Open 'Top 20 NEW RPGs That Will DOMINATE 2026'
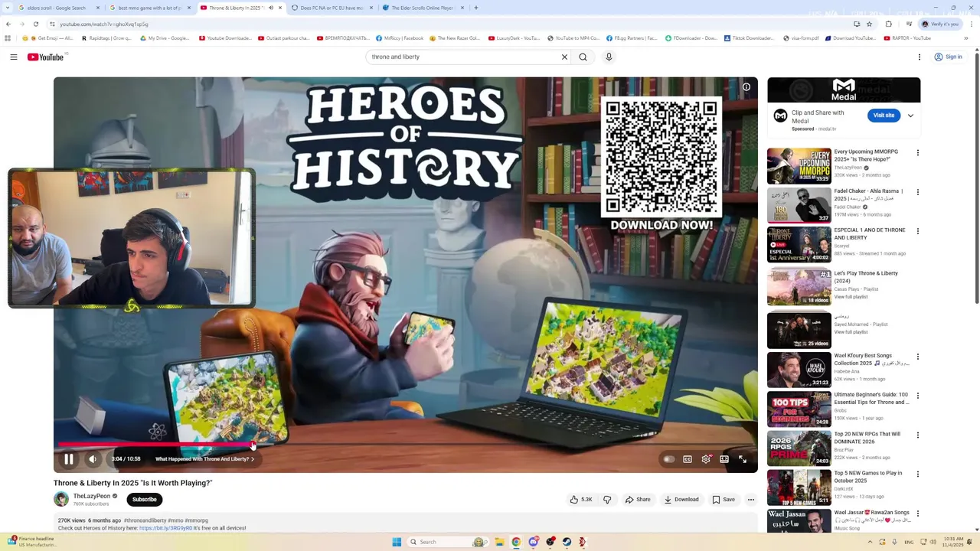The height and width of the screenshot is (551, 980). click(867, 438)
